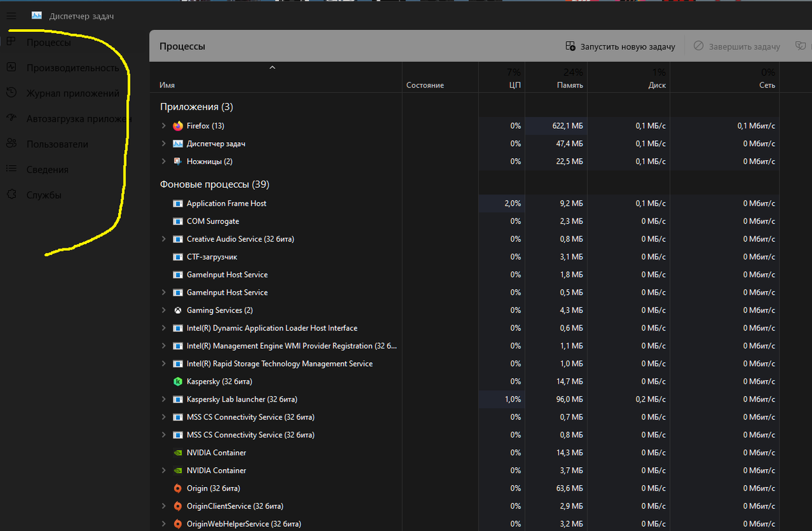Click the sort direction arrow above Имя
Screen dimensions: 812x531
[272, 67]
